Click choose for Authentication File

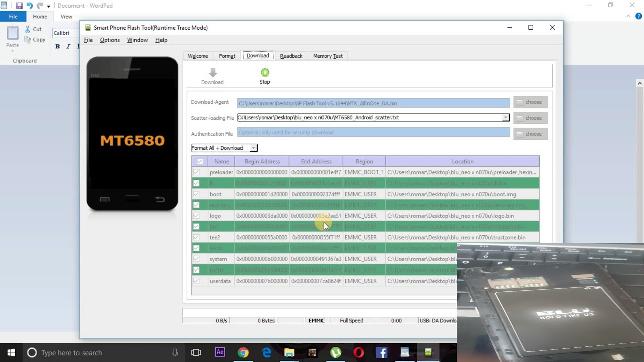click(530, 134)
